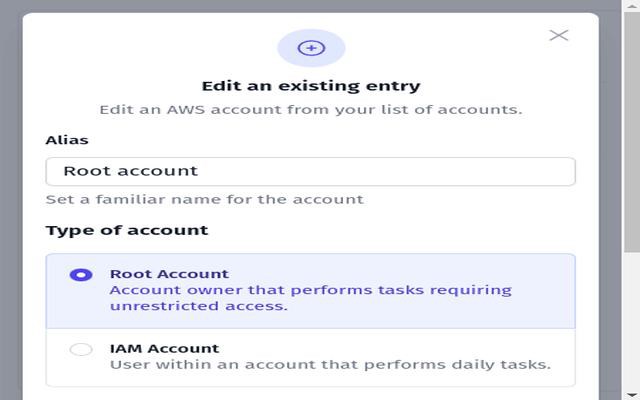Click the Alias text field

point(310,171)
